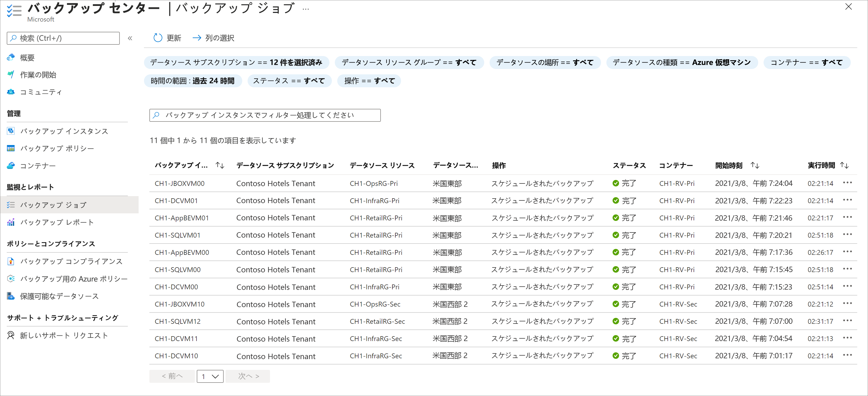This screenshot has height=396, width=868.
Task: Open CH1-JBOXVM00 backup job link
Action: tap(180, 183)
